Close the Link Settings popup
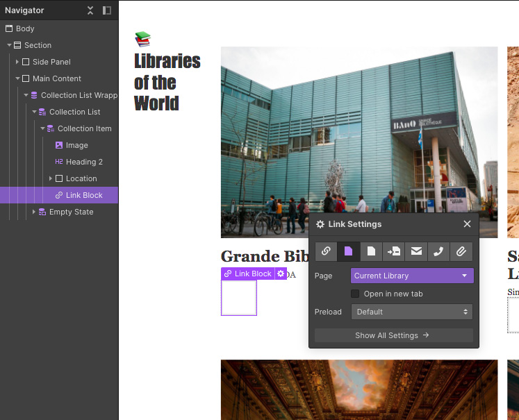 coord(467,224)
